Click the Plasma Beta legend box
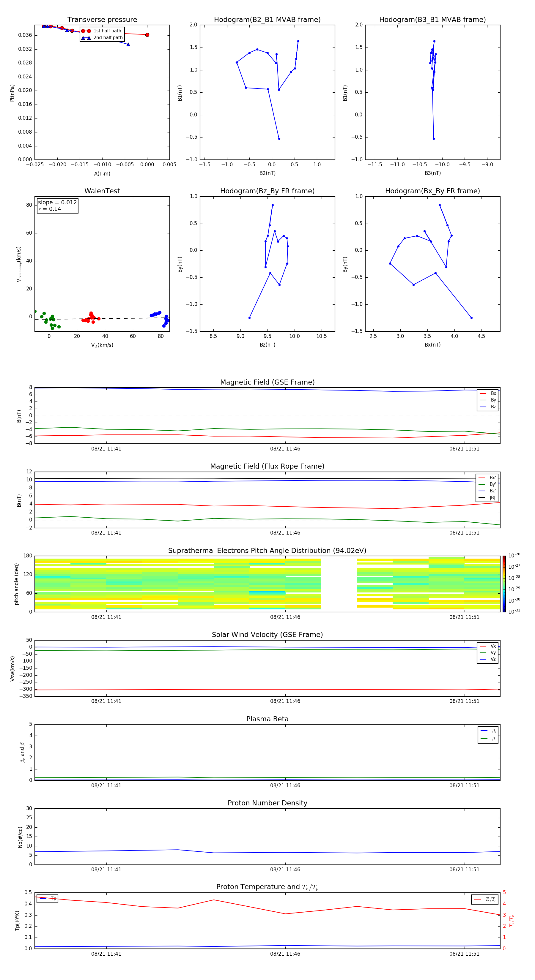This screenshot has height=980, width=535. tap(488, 735)
